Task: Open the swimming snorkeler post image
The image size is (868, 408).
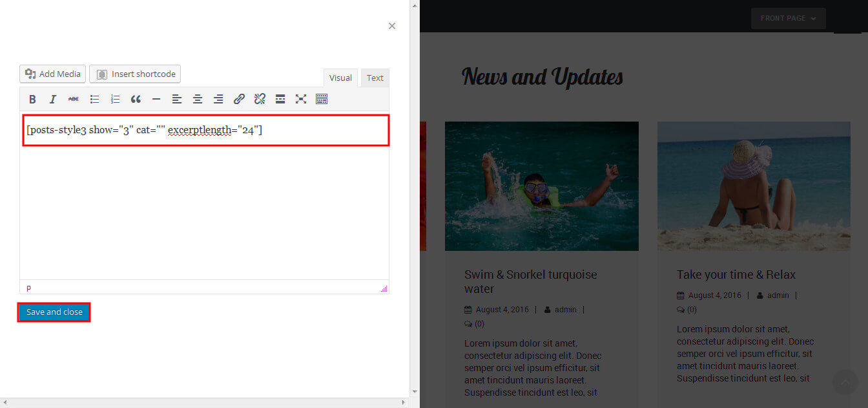Action: 542,186
